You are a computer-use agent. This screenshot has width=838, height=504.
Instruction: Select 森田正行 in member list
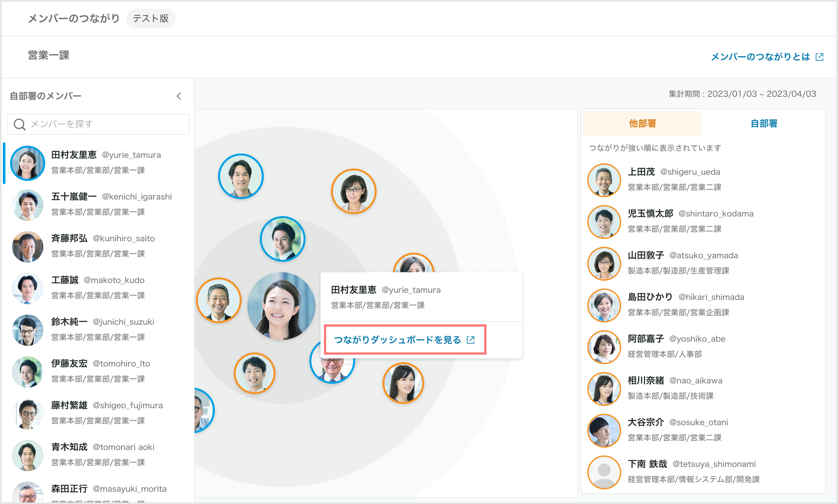point(98,490)
